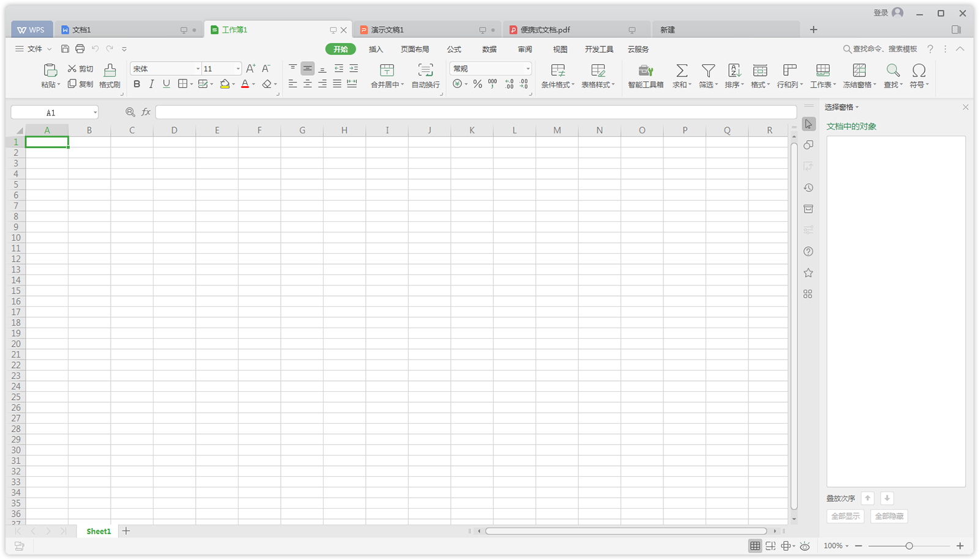
Task: Click the Copy icon
Action: [x=72, y=84]
